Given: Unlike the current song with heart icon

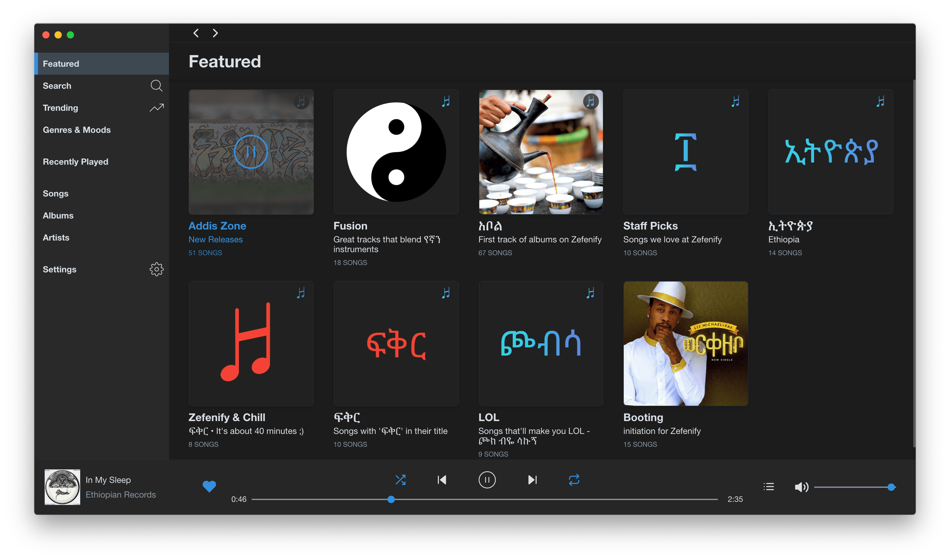Looking at the screenshot, I should pyautogui.click(x=209, y=487).
